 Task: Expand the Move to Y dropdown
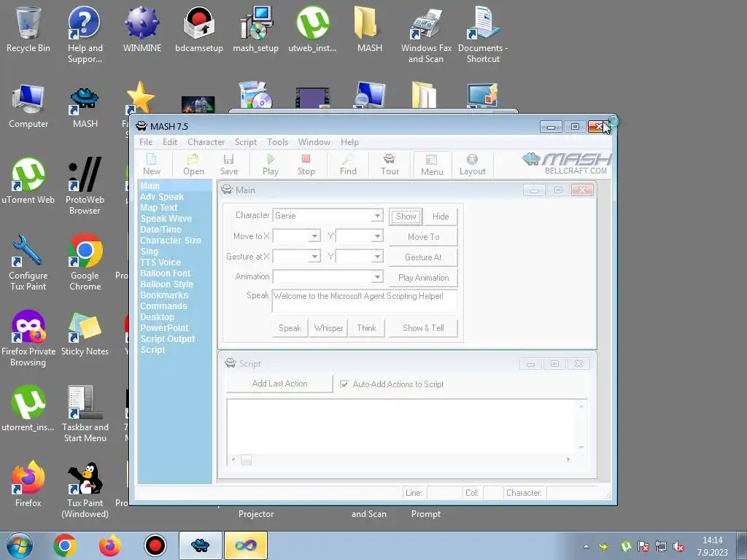(377, 236)
